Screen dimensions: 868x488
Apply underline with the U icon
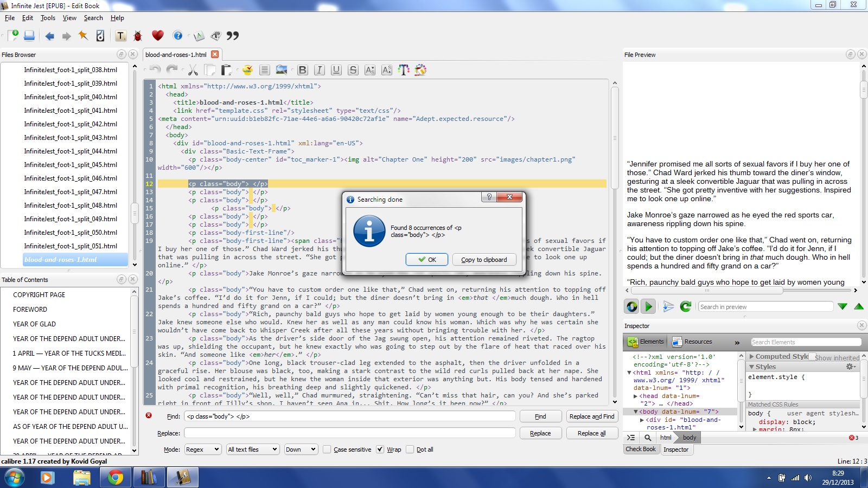coord(336,70)
